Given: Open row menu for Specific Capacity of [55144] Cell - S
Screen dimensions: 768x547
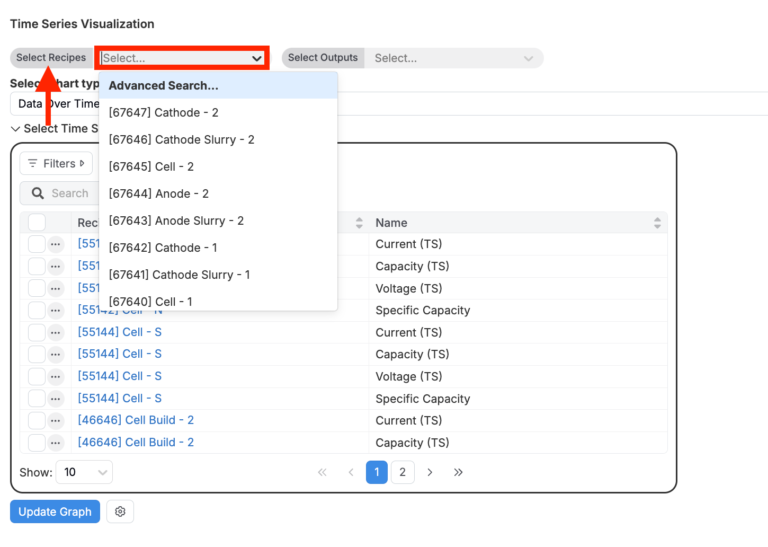Looking at the screenshot, I should point(55,399).
